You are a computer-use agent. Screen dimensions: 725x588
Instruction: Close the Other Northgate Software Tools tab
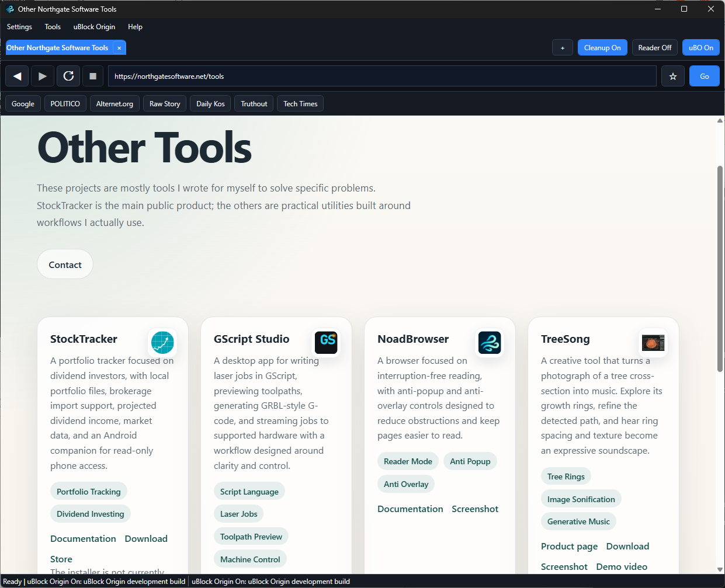coord(119,48)
